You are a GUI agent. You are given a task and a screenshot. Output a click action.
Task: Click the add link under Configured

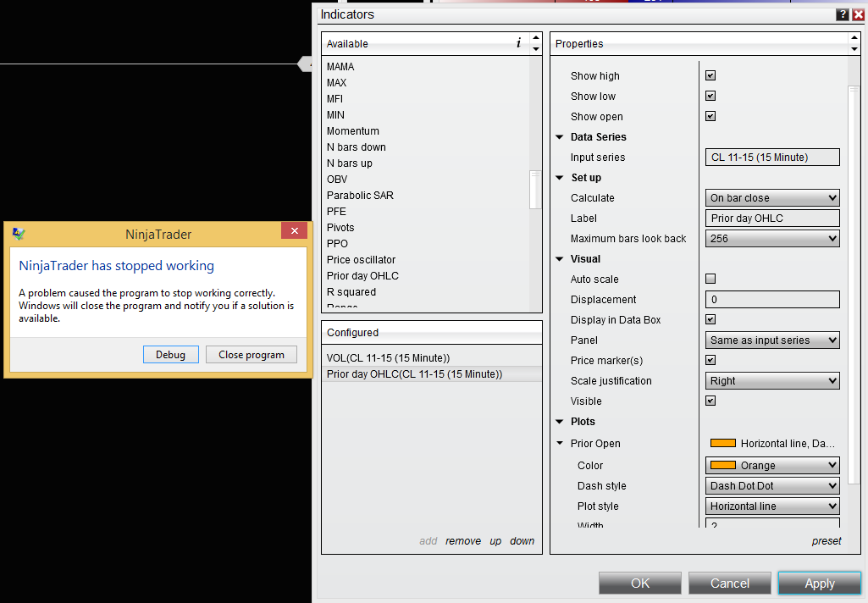click(x=428, y=541)
